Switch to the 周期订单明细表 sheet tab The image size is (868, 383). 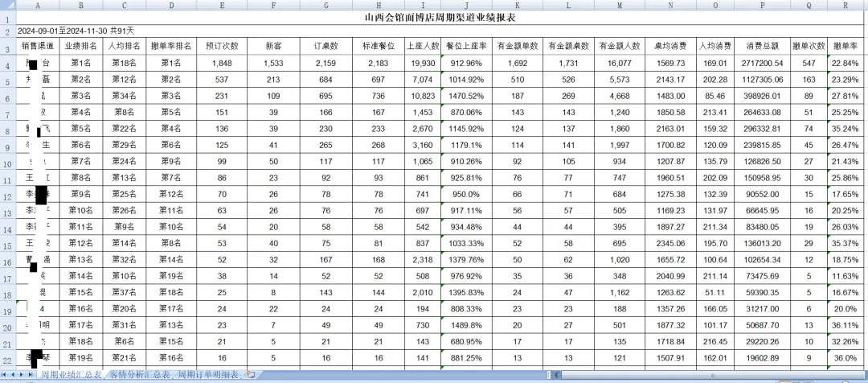click(207, 375)
